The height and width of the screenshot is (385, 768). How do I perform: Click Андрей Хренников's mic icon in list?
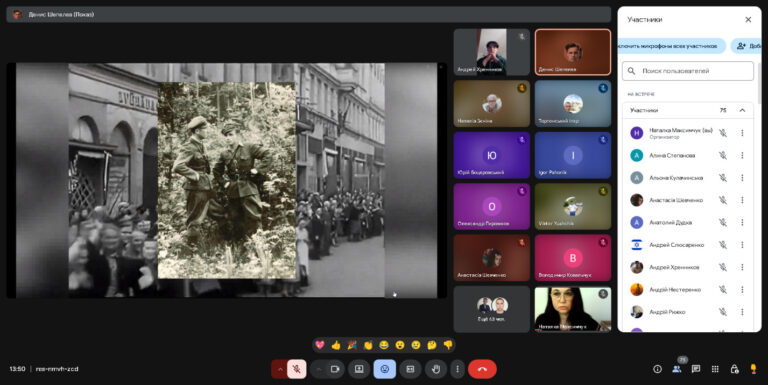[x=722, y=267]
